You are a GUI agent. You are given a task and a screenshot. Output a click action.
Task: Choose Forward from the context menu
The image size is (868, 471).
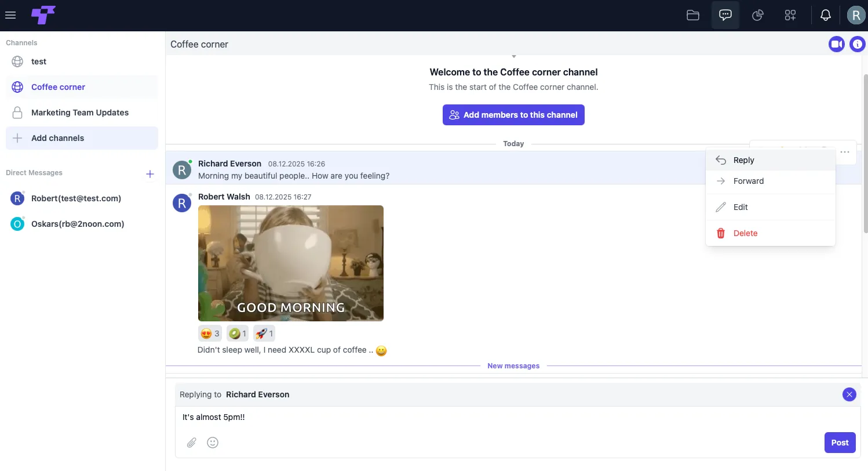click(771, 181)
